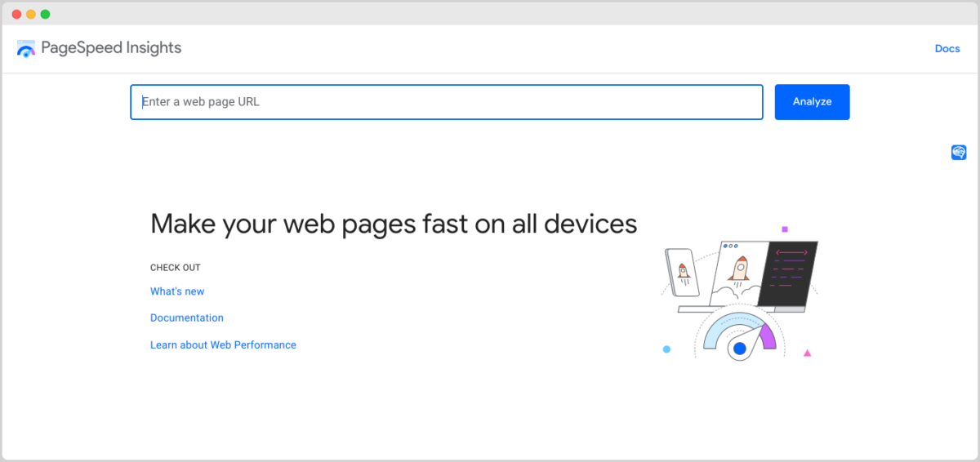The height and width of the screenshot is (462, 980).
Task: Click the PageSpeed Insights logo icon
Action: tap(26, 48)
